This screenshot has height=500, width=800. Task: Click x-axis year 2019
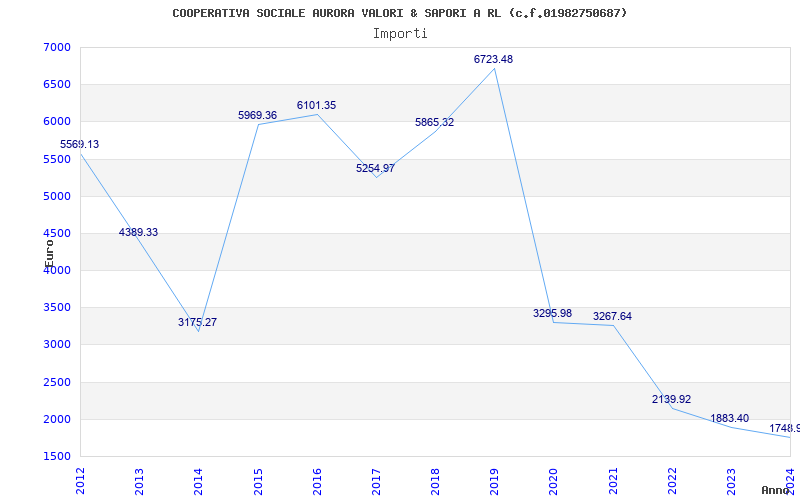point(494,481)
